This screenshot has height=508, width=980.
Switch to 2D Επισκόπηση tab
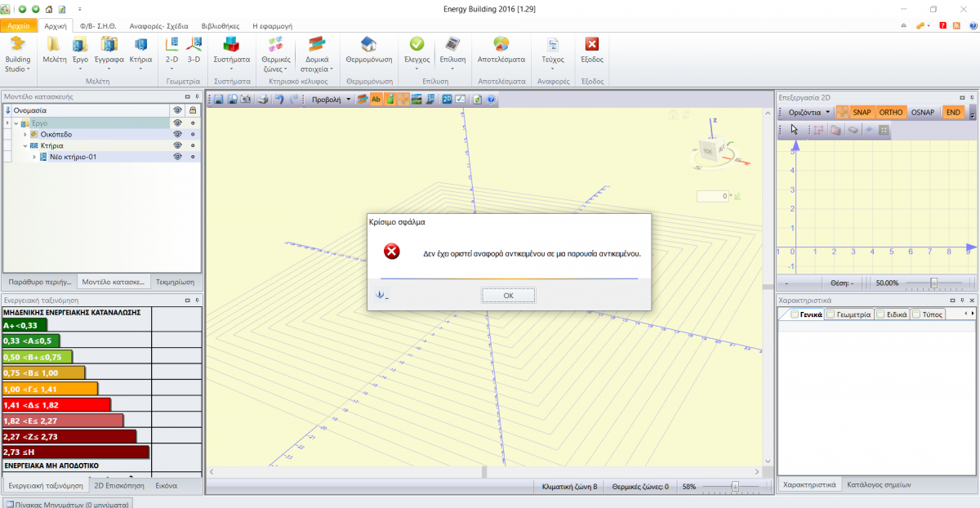(x=119, y=486)
